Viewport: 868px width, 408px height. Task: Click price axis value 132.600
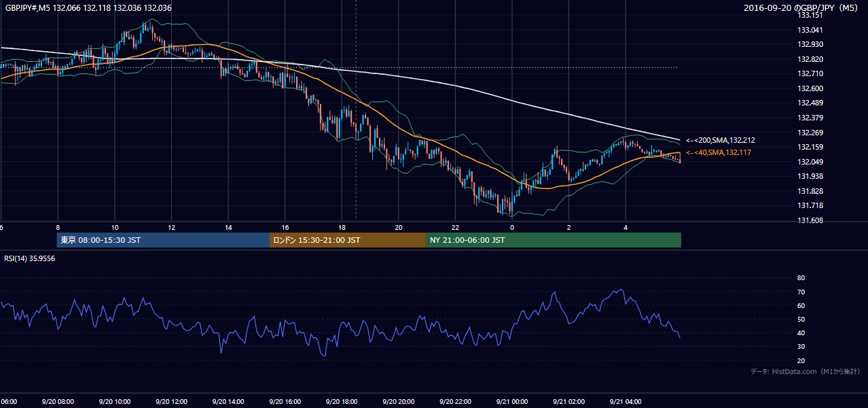click(x=810, y=88)
